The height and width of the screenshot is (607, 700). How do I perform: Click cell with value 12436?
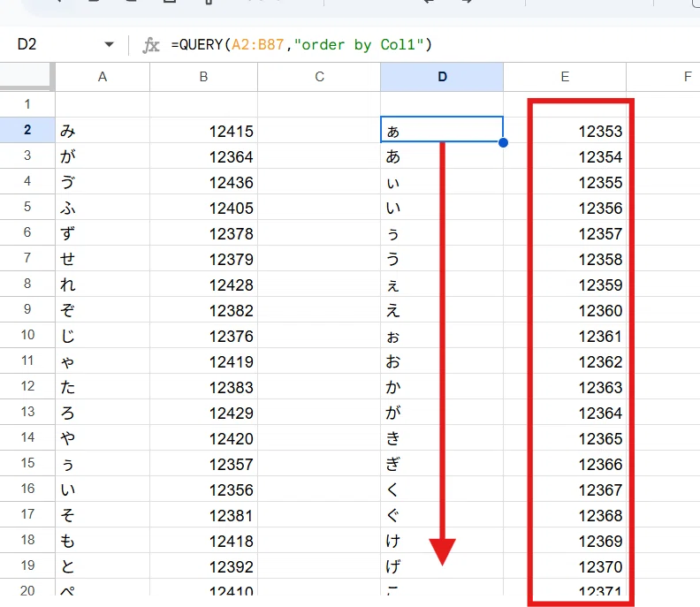(x=203, y=181)
